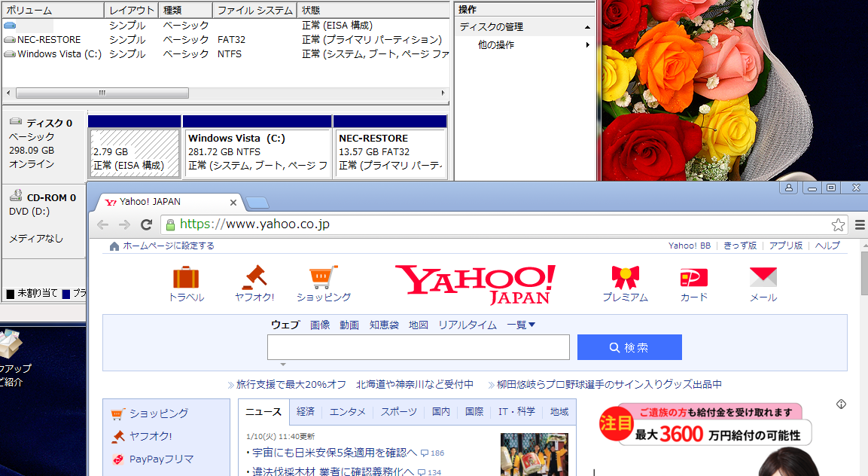Viewport: 868px width, 476px height.
Task: Open the カード icon
Action: click(693, 278)
